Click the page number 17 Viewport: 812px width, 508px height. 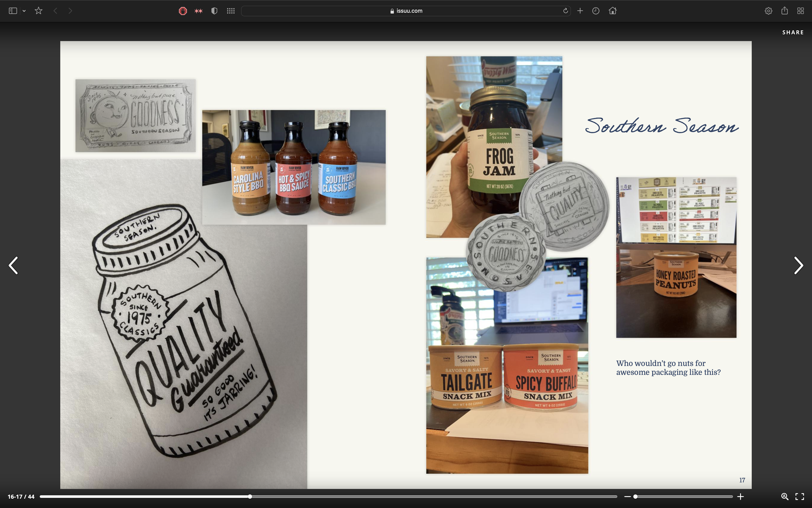(x=742, y=480)
